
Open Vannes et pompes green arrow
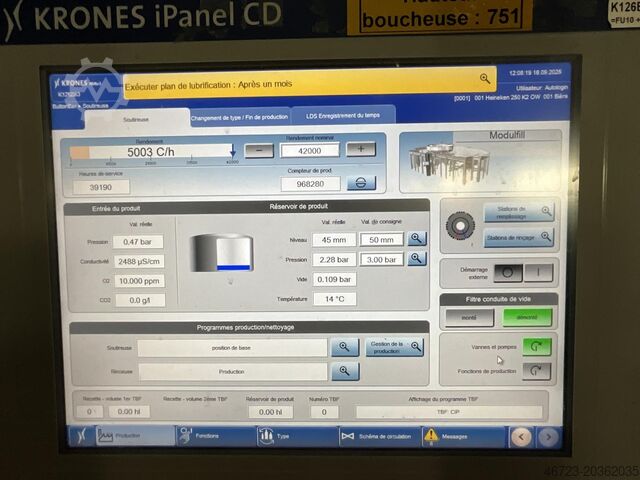point(537,346)
